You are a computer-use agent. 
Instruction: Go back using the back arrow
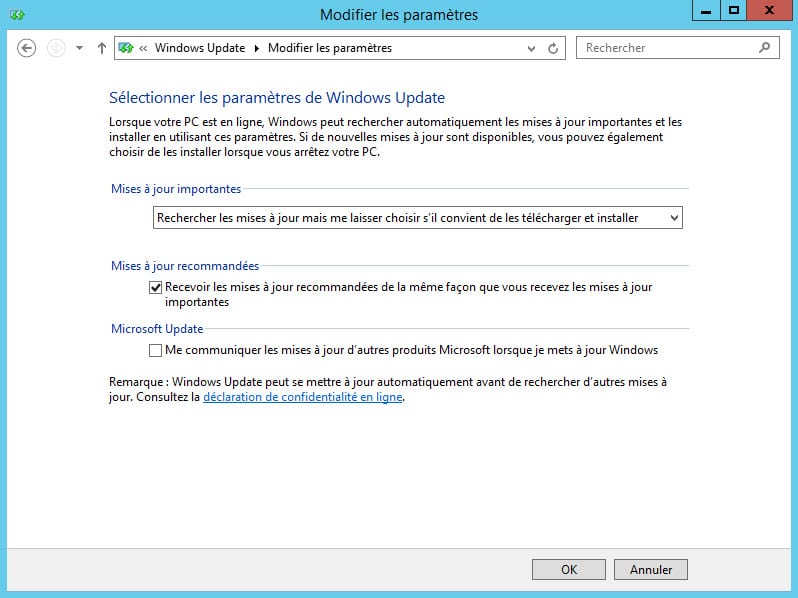[27, 48]
